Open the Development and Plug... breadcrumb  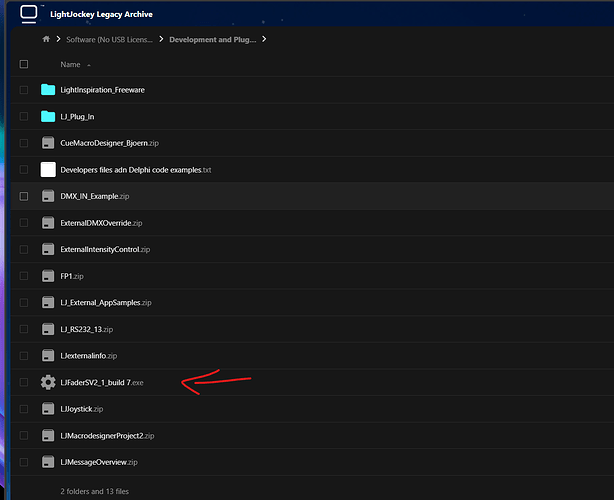point(213,40)
